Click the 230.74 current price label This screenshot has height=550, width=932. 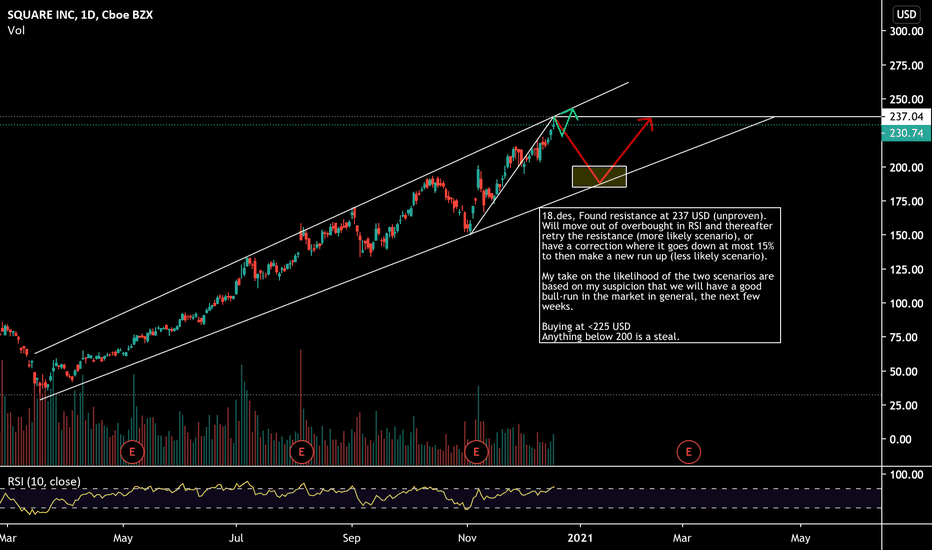pos(906,133)
